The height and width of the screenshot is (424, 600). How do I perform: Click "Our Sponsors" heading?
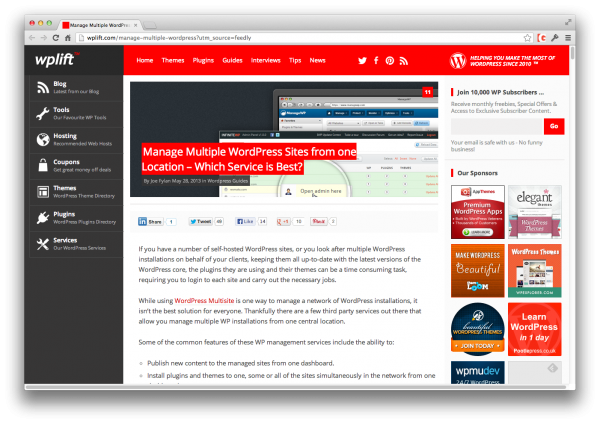pyautogui.click(x=478, y=173)
